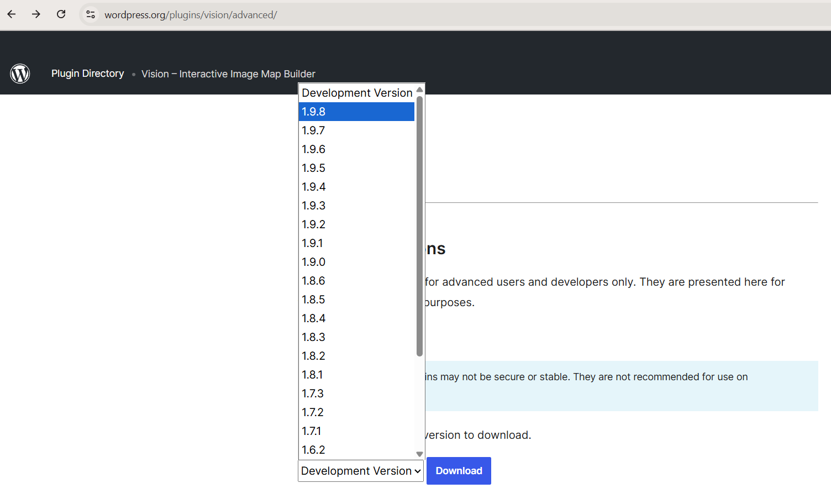Choose version 1.9.1 from list
Image resolution: width=831 pixels, height=504 pixels.
tap(357, 243)
